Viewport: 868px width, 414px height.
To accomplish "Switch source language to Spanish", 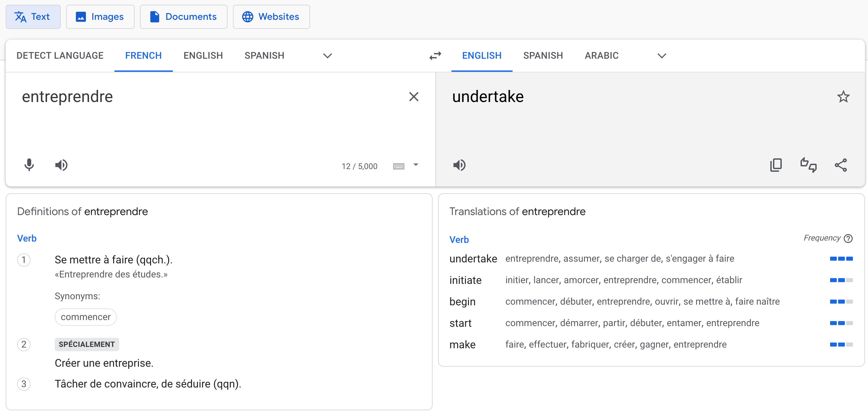I will click(x=264, y=56).
